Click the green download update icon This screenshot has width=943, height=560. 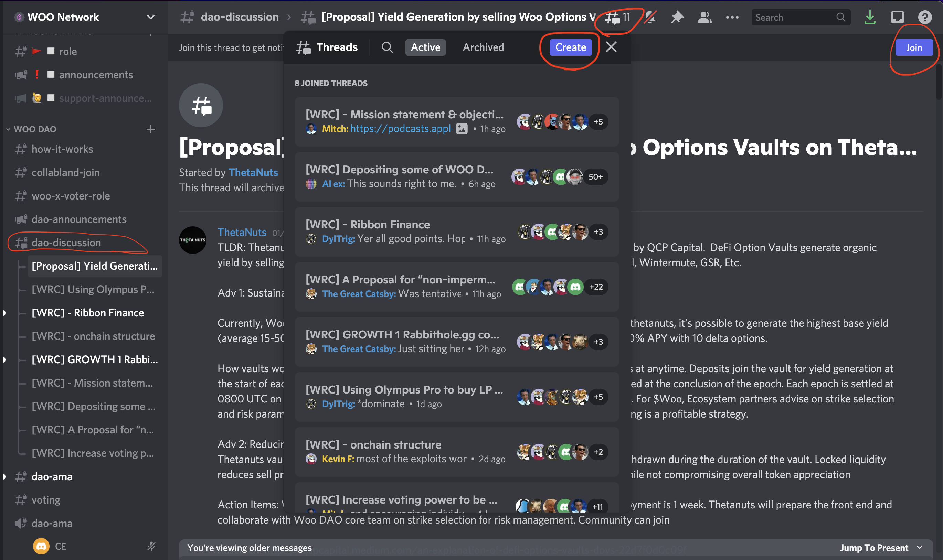[x=870, y=17]
